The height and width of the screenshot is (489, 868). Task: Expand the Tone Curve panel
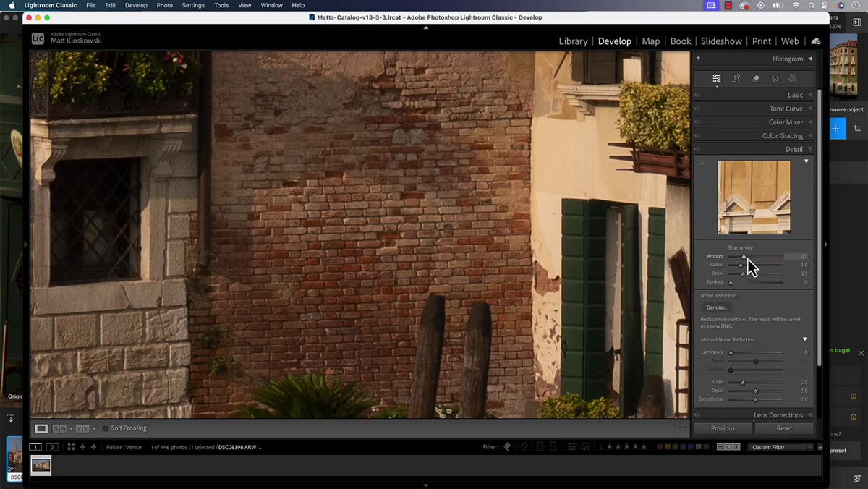coord(810,109)
